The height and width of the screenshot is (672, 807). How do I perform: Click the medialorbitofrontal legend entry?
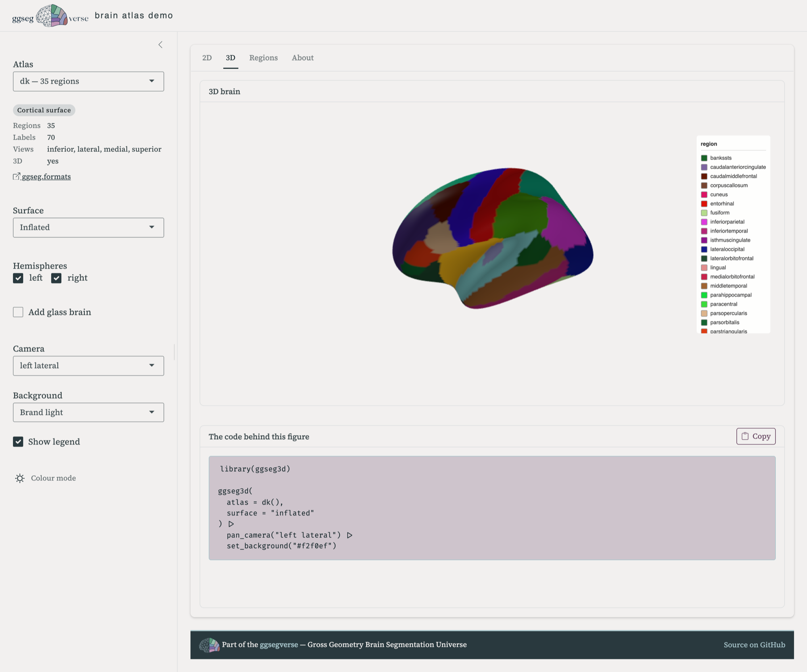tap(728, 277)
